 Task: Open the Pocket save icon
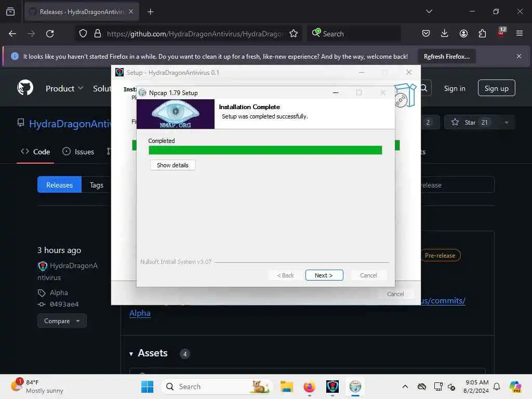[x=426, y=34]
